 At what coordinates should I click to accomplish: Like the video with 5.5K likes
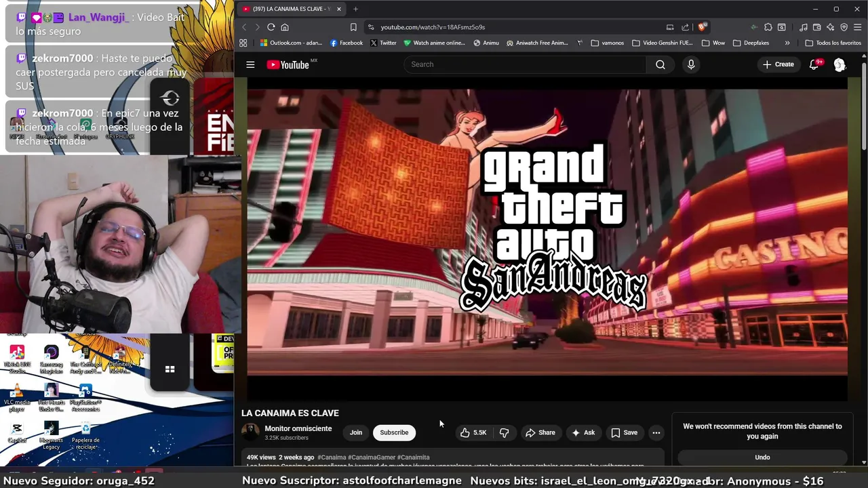pos(473,432)
